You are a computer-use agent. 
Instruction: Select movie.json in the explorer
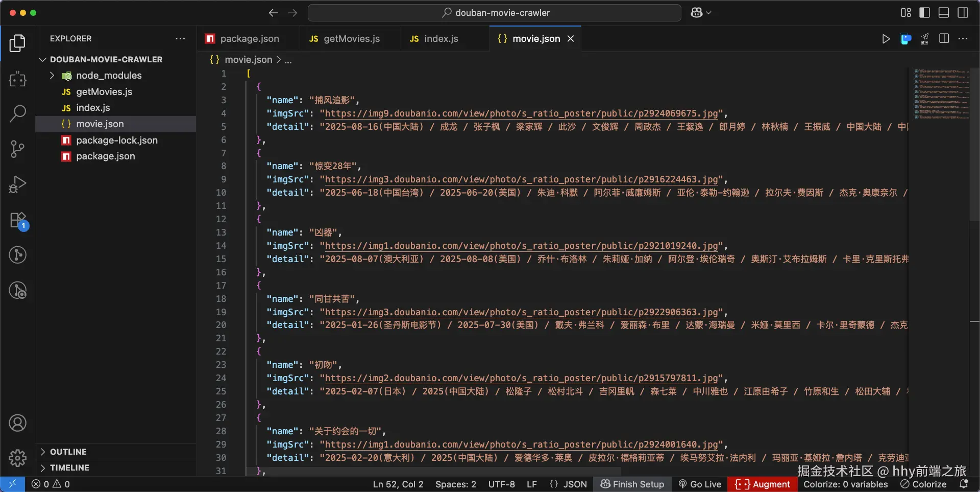tap(115, 124)
